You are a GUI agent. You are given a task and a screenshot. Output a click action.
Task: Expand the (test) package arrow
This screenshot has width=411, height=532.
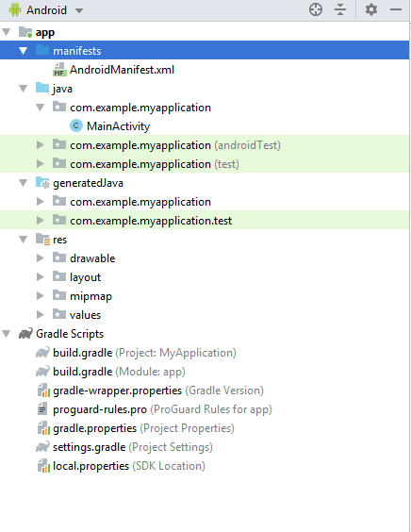[x=40, y=164]
